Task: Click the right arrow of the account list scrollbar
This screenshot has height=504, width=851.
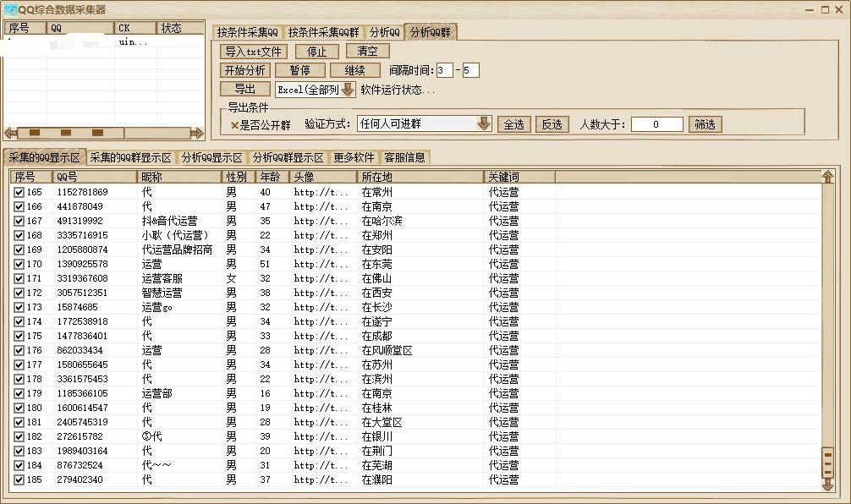Action: (196, 133)
